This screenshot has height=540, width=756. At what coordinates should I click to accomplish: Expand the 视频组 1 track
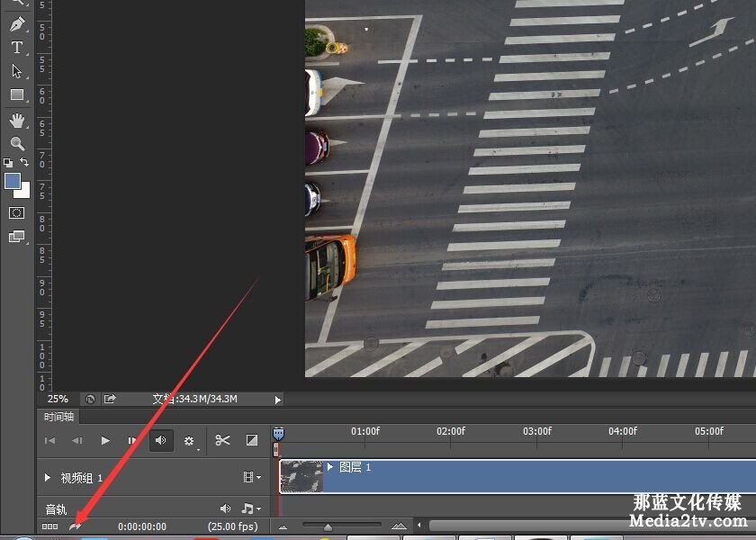48,478
